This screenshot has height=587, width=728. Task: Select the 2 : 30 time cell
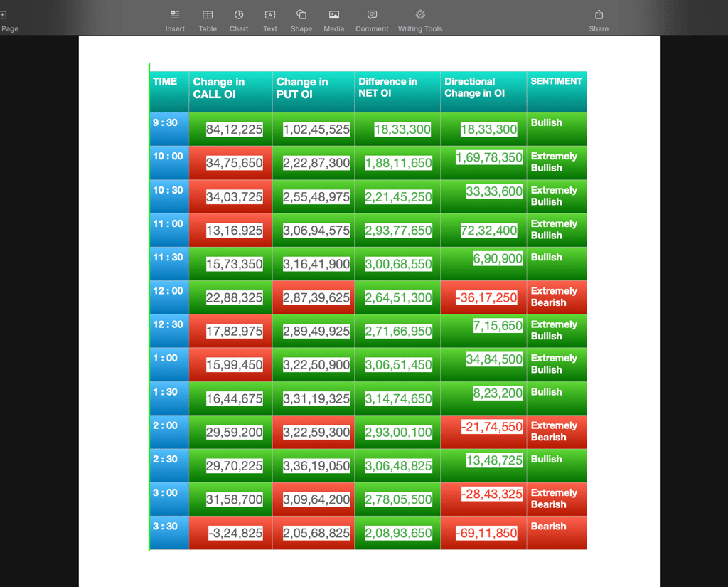169,465
